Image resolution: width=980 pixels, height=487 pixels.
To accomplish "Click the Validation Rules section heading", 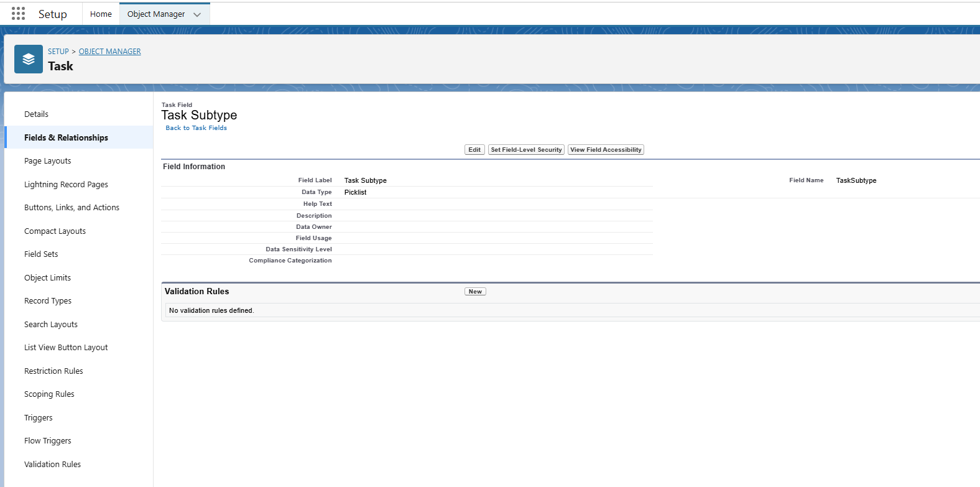I will click(197, 292).
